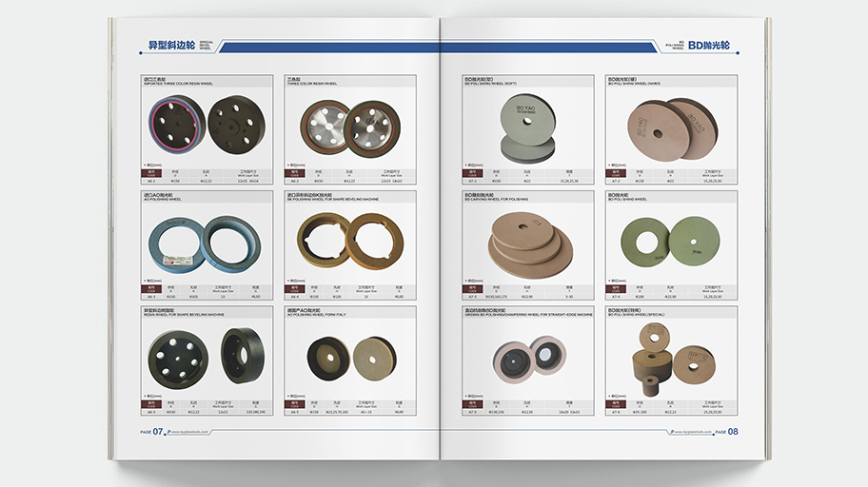Click the A7-3 code cell
Image resolution: width=868 pixels, height=487 pixels.
[x=473, y=297]
